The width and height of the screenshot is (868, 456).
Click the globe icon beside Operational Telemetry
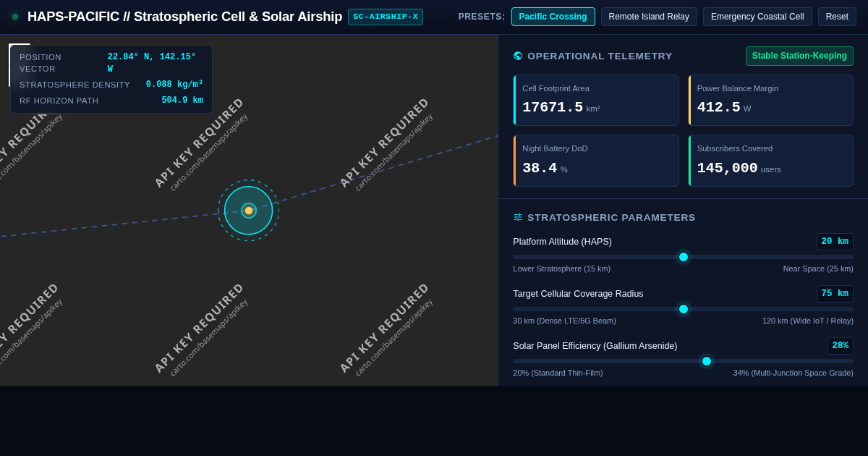click(x=518, y=56)
